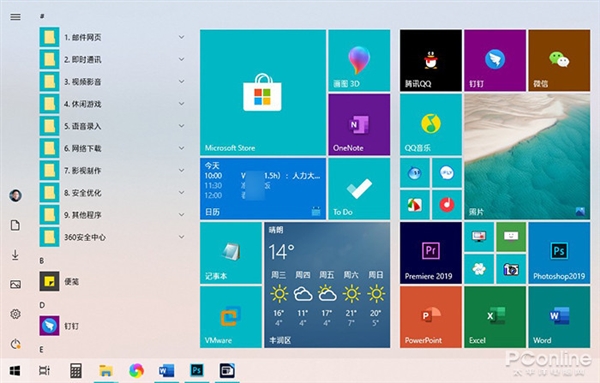This screenshot has width=600, height=383.
Task: Launch the Photoshop2019 tile
Action: click(x=559, y=253)
